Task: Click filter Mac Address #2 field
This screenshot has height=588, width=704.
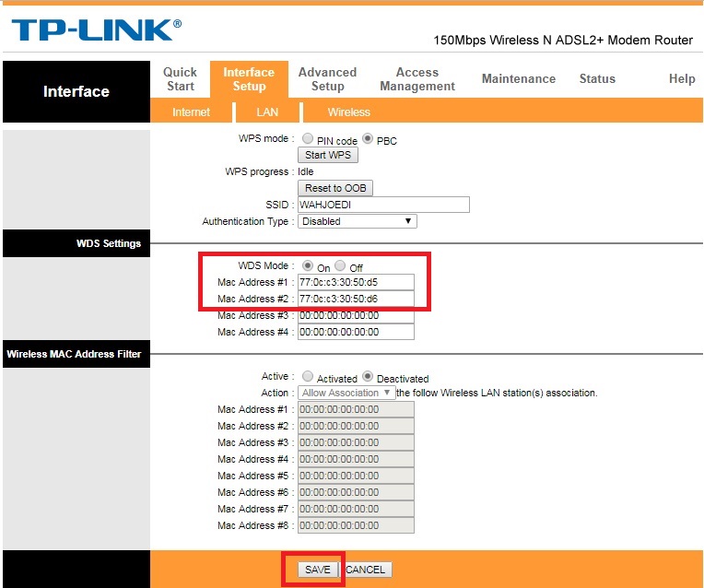Action: click(x=356, y=427)
